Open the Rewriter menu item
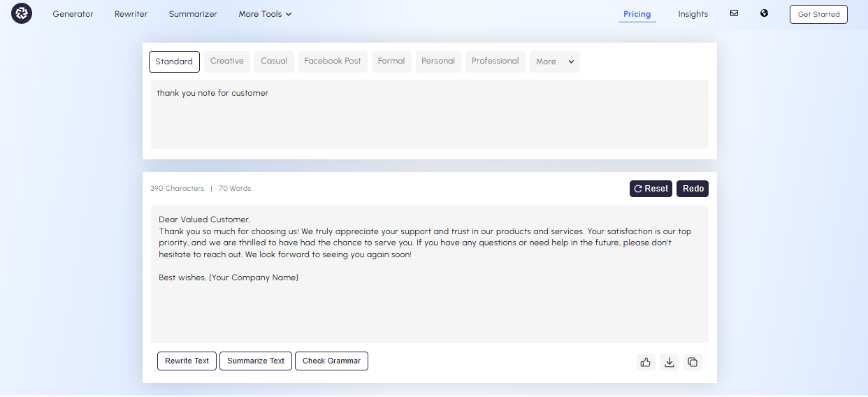Screen dimensions: 868x397 [131, 14]
